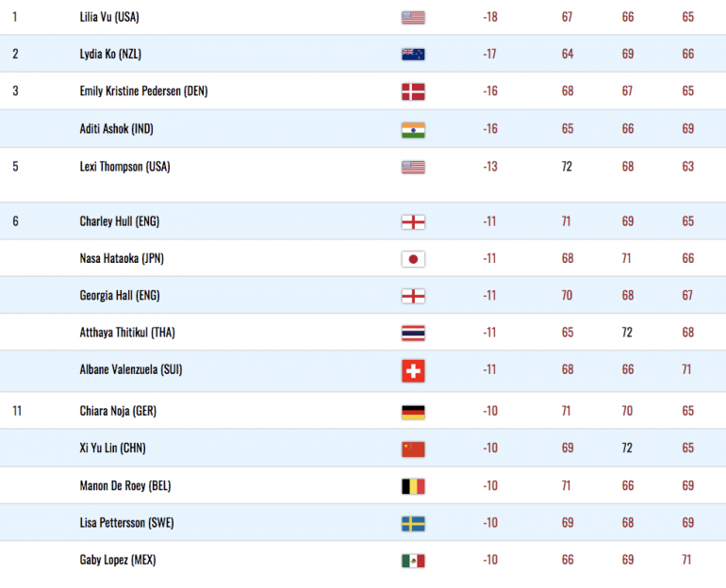
Task: Select Charley Hull (ENG) name
Action: [120, 221]
